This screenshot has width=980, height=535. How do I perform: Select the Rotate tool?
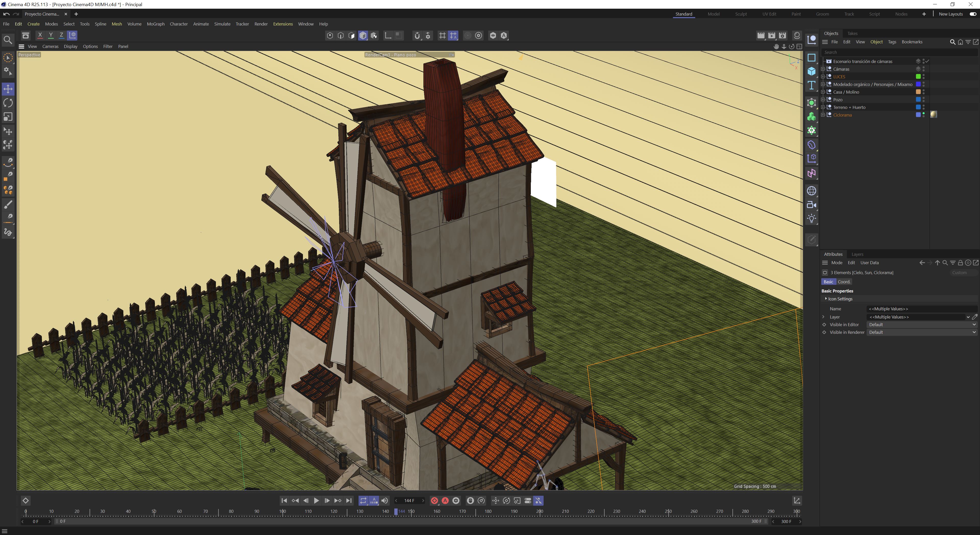[8, 103]
